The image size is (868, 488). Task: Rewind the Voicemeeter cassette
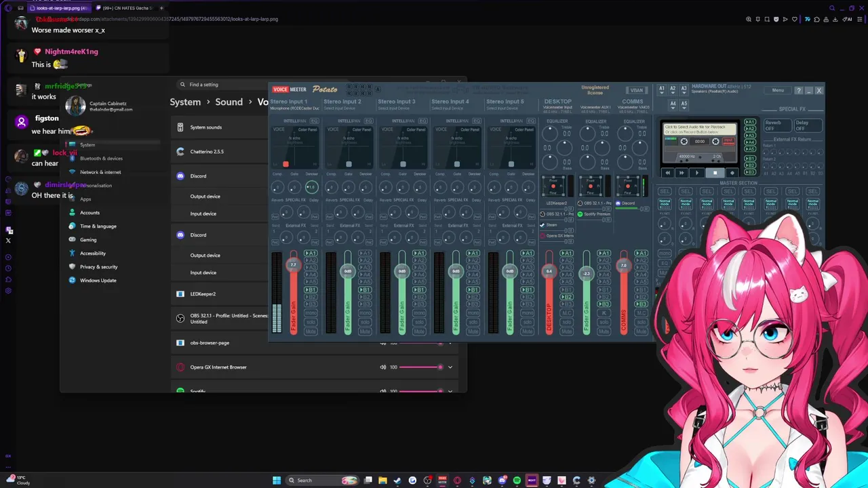667,173
